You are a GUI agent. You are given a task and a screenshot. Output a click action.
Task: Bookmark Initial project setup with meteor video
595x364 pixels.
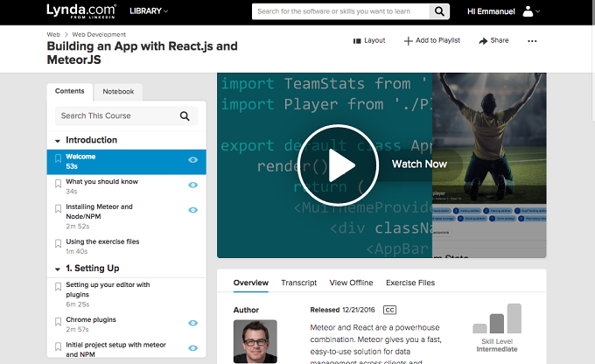pos(58,346)
